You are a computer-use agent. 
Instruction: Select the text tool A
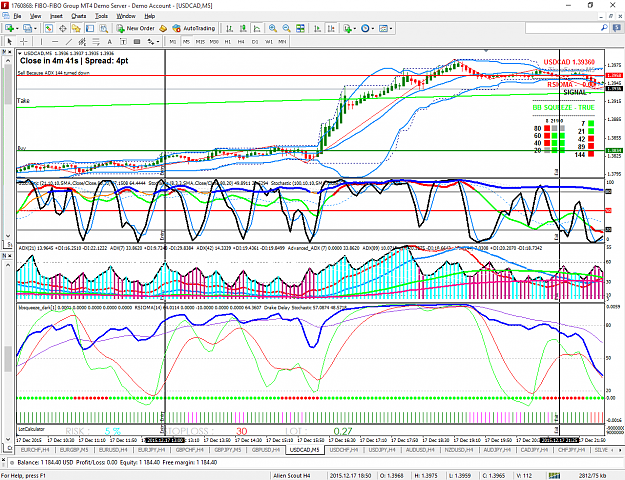point(110,41)
